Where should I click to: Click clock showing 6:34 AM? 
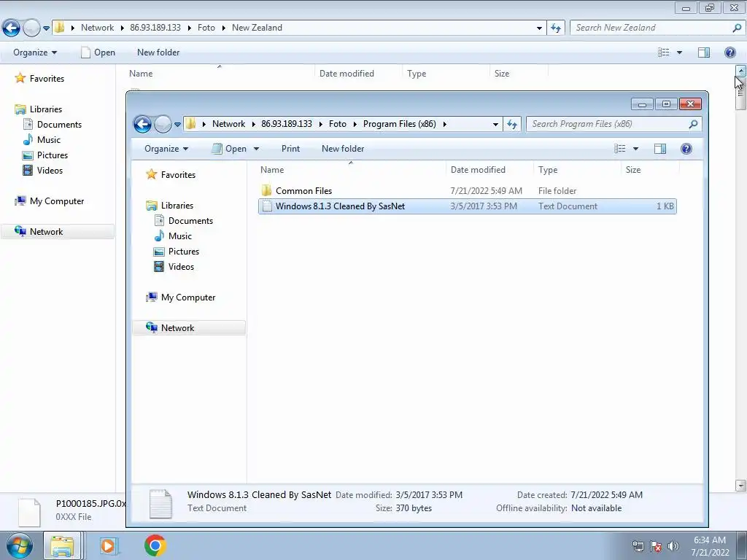tap(709, 540)
